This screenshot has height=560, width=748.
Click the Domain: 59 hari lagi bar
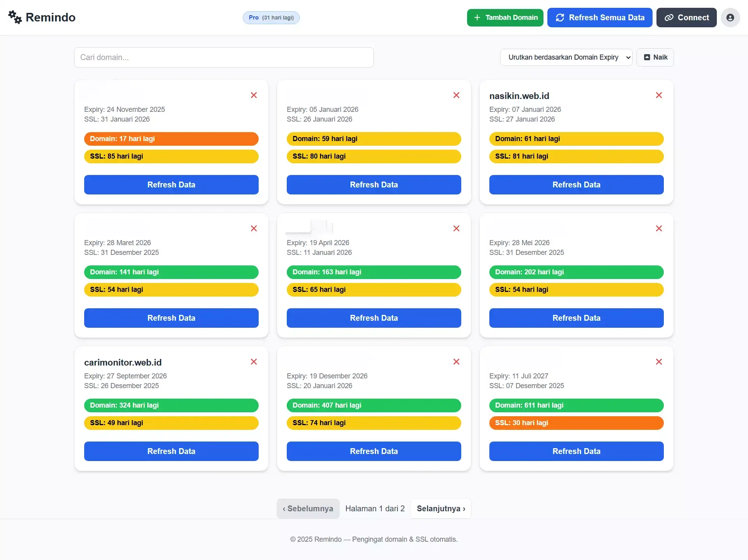(x=374, y=139)
